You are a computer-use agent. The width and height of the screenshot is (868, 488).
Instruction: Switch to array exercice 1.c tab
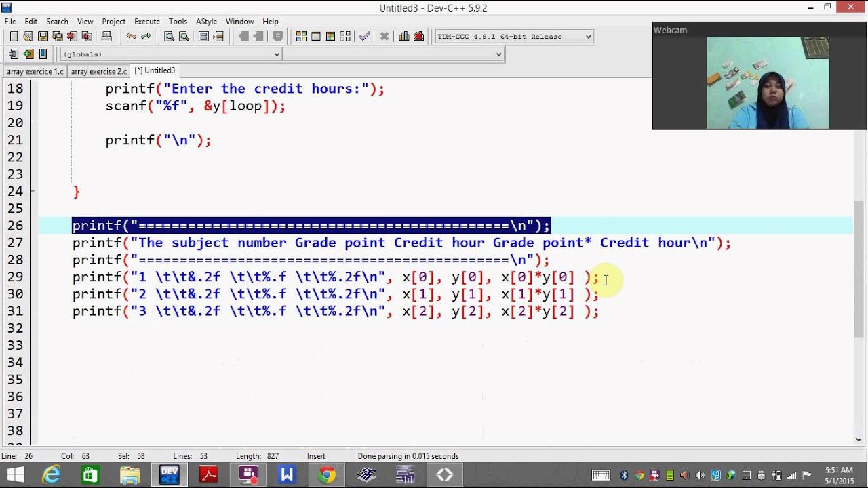pos(35,71)
